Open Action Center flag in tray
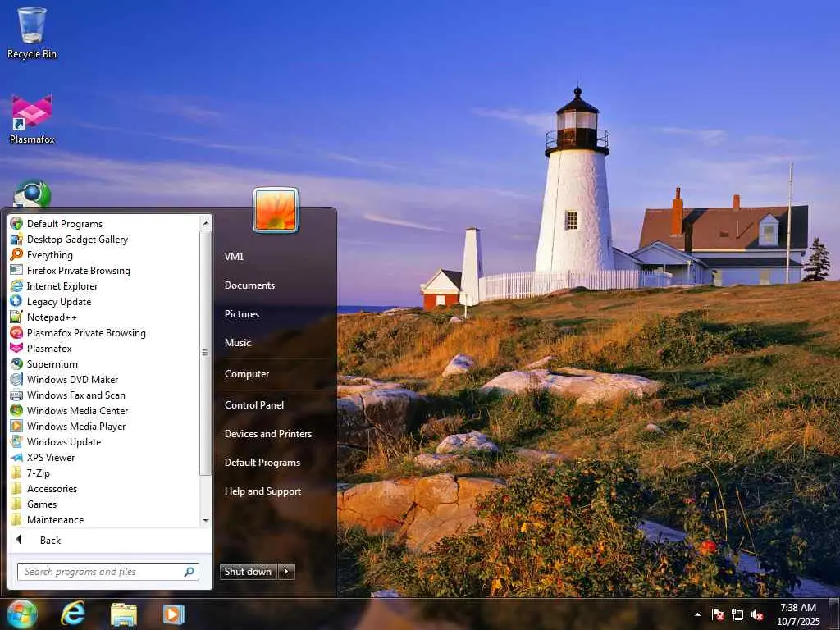This screenshot has width=840, height=630. pos(717,614)
